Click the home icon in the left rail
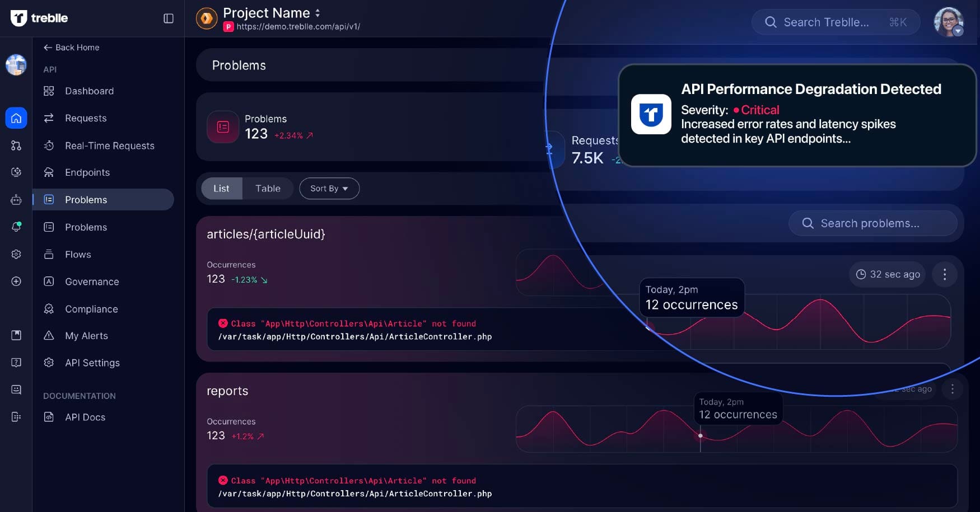 click(x=16, y=118)
